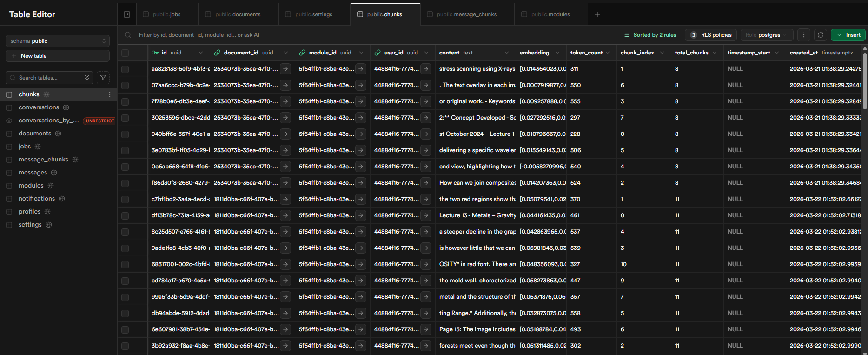Image resolution: width=868 pixels, height=355 pixels.
Task: Select row c7bf1bd2 checkbox
Action: [125, 200]
